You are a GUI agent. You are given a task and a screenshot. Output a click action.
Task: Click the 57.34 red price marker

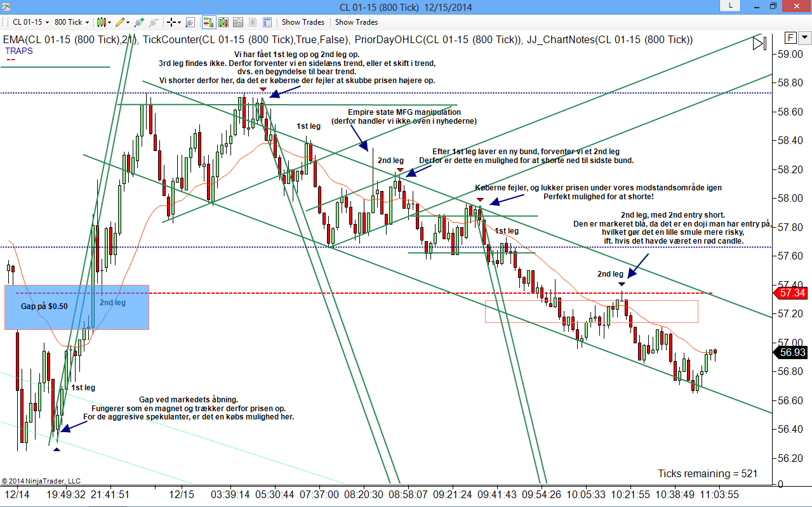click(791, 293)
